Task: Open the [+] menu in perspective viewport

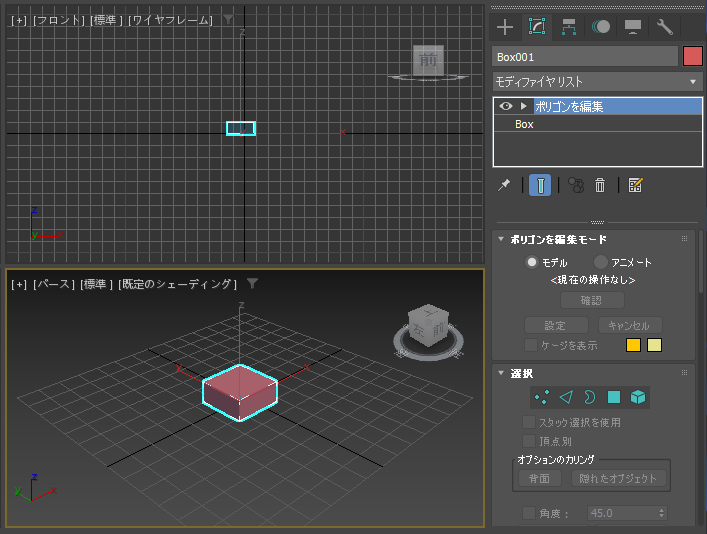Action: (x=19, y=284)
